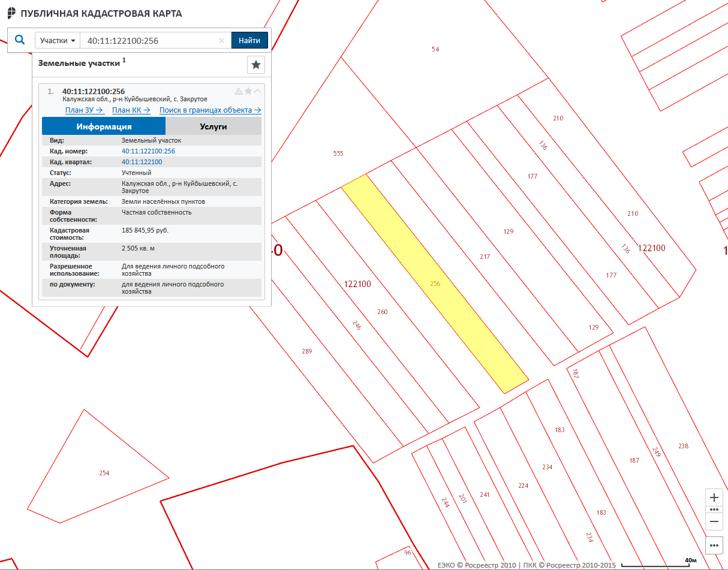The width and height of the screenshot is (728, 570).
Task: Switch to the Услуги tab
Action: point(213,126)
